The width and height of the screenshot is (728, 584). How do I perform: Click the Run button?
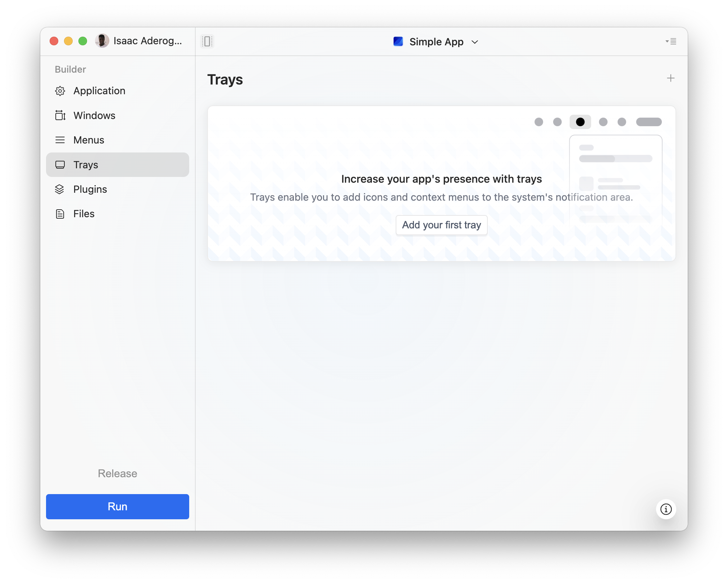pyautogui.click(x=117, y=507)
